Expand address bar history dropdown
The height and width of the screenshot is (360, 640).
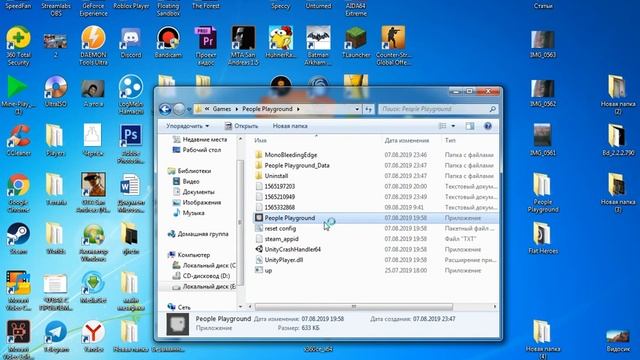(x=357, y=109)
